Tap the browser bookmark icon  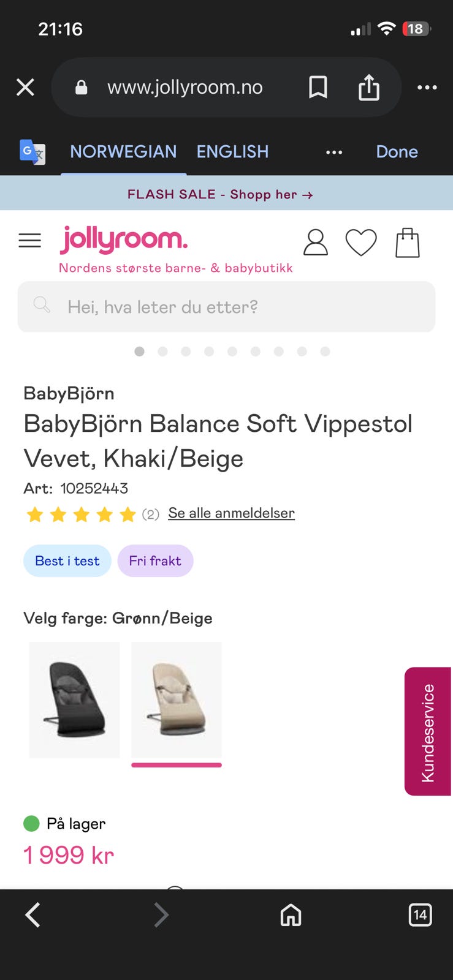pyautogui.click(x=318, y=88)
